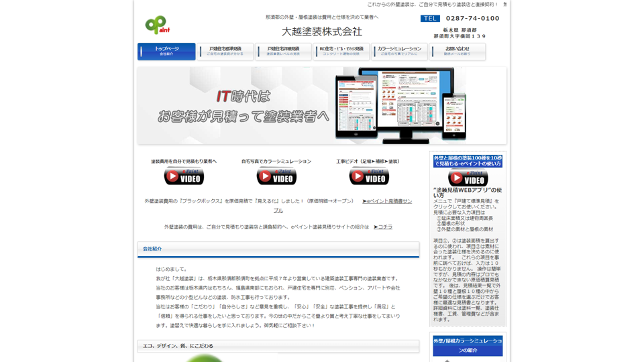
Task: Click the IT時代 hero banner image
Action: pos(322,105)
